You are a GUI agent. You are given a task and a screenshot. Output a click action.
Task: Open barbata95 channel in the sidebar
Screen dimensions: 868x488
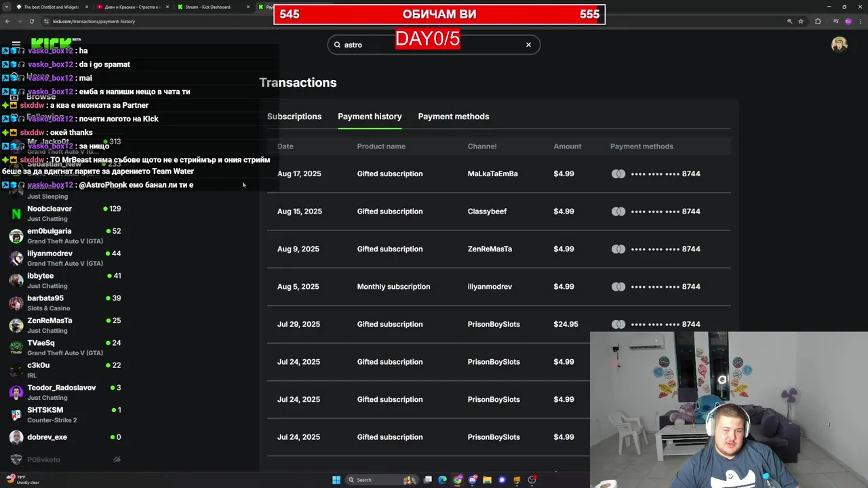(x=64, y=302)
